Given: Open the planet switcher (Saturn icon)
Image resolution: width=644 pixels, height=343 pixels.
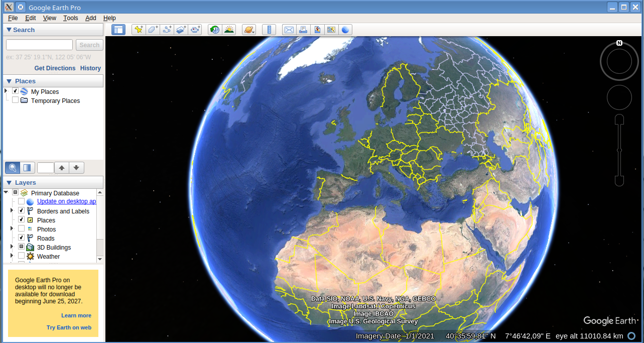Looking at the screenshot, I should pos(249,30).
